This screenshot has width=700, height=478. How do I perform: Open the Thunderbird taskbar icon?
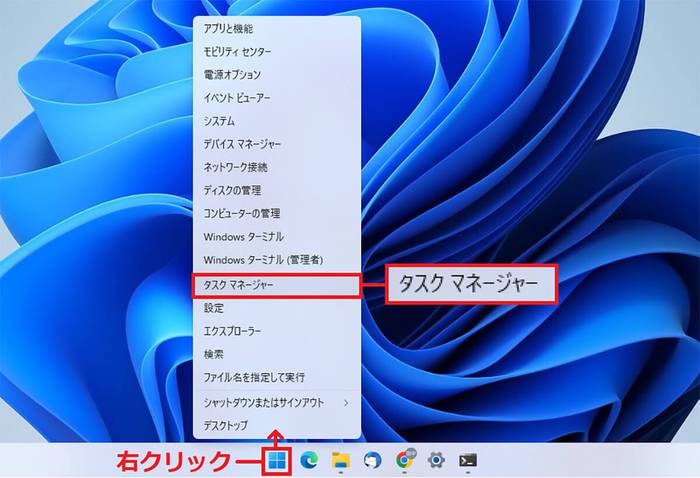click(x=372, y=460)
